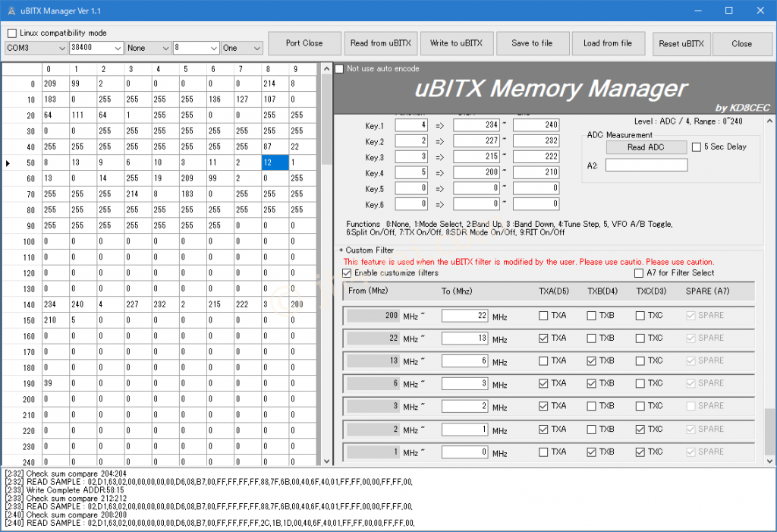
Task: Toggle TXA checkbox in 22 MHz row
Action: pyautogui.click(x=543, y=338)
